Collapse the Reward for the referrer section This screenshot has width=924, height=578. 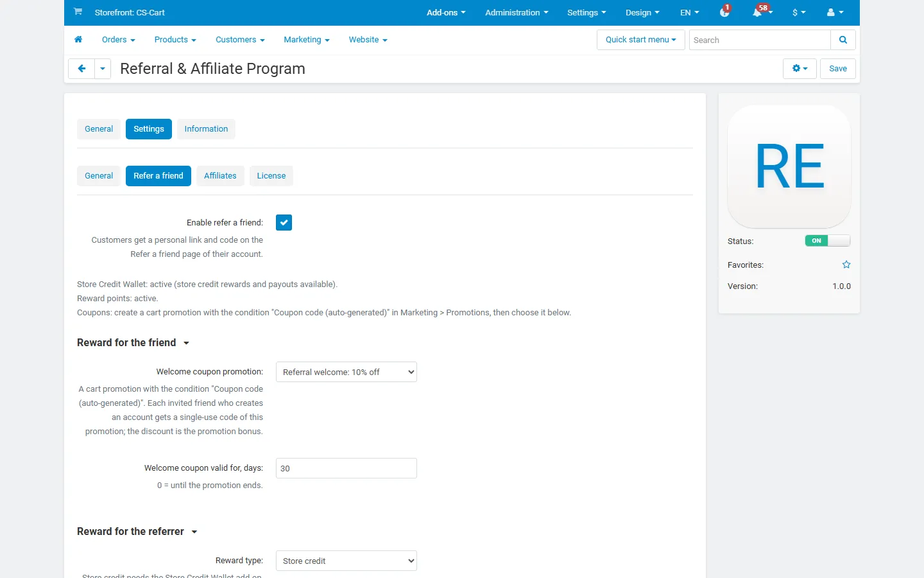tap(137, 532)
